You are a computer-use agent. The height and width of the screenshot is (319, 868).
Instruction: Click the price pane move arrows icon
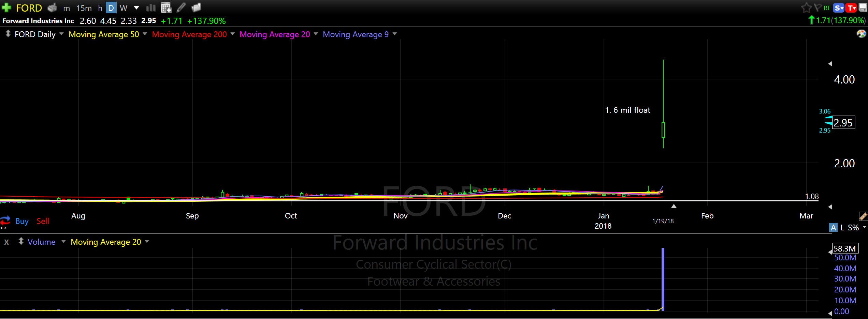(x=8, y=34)
